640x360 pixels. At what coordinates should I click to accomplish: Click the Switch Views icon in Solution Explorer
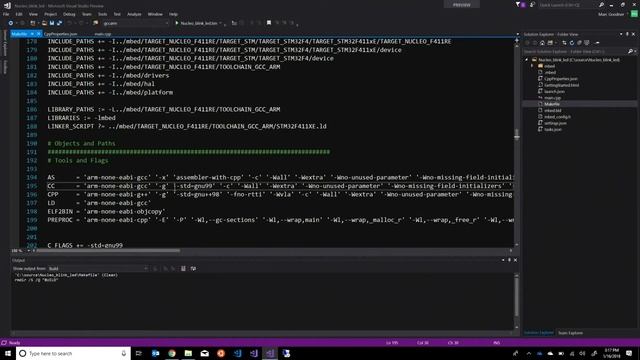pos(550,43)
